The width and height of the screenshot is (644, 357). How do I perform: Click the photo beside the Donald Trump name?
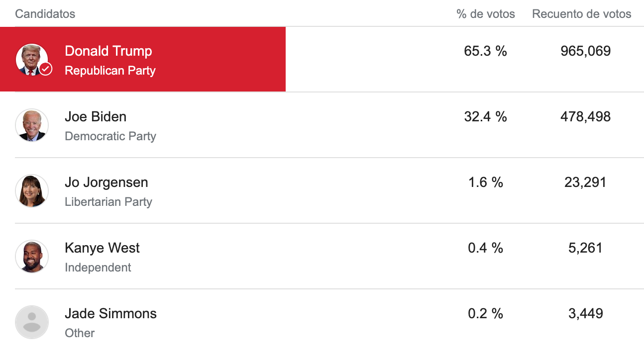click(31, 59)
